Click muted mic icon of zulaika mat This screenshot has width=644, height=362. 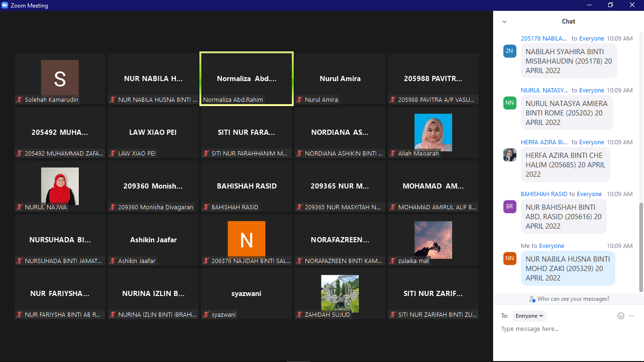[x=393, y=261]
